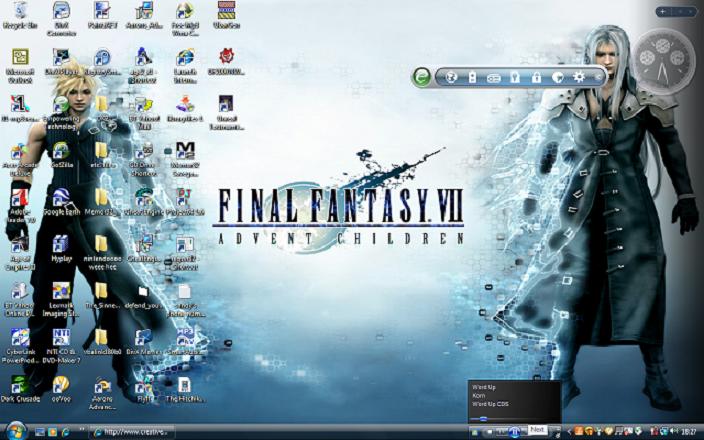Open The Hitchhik... file icon
The width and height of the screenshot is (704, 440).
(x=185, y=389)
